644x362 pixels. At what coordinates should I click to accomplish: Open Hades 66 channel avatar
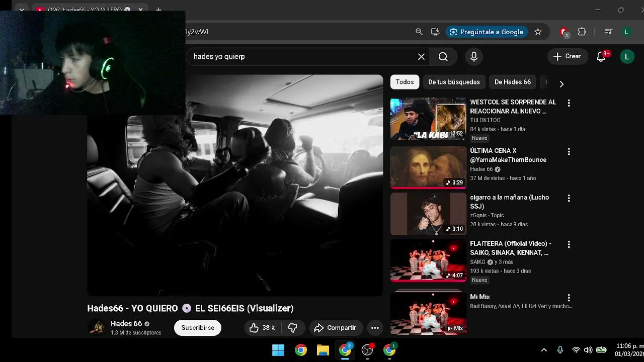pos(97,328)
